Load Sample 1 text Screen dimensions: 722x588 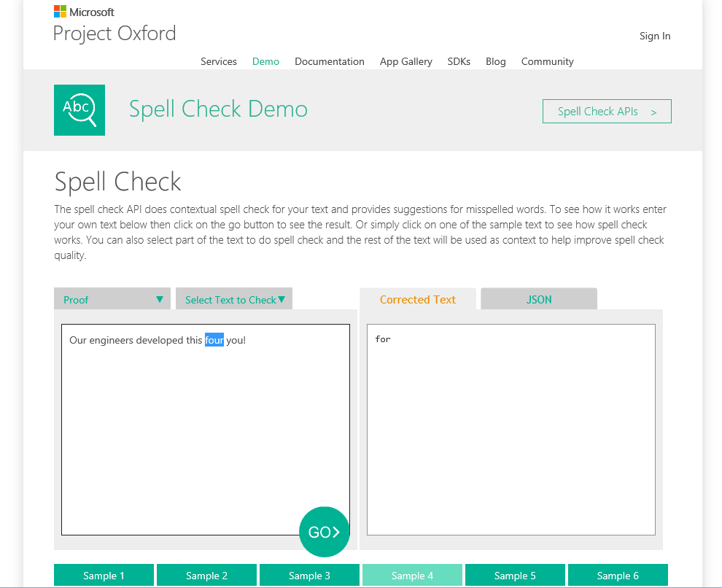(x=104, y=576)
